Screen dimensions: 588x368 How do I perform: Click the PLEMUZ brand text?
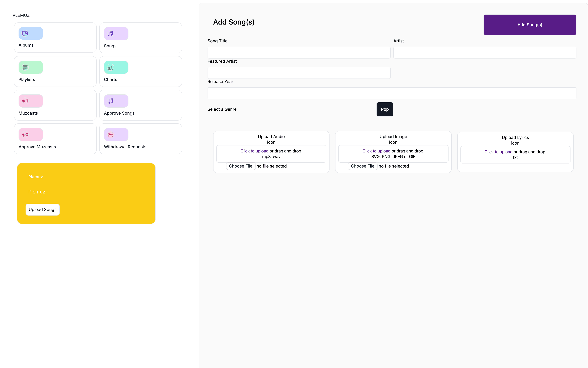(21, 15)
